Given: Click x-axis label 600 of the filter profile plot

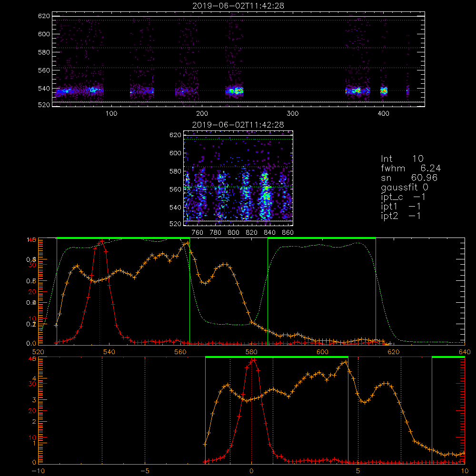Looking at the screenshot, I should tap(322, 352).
